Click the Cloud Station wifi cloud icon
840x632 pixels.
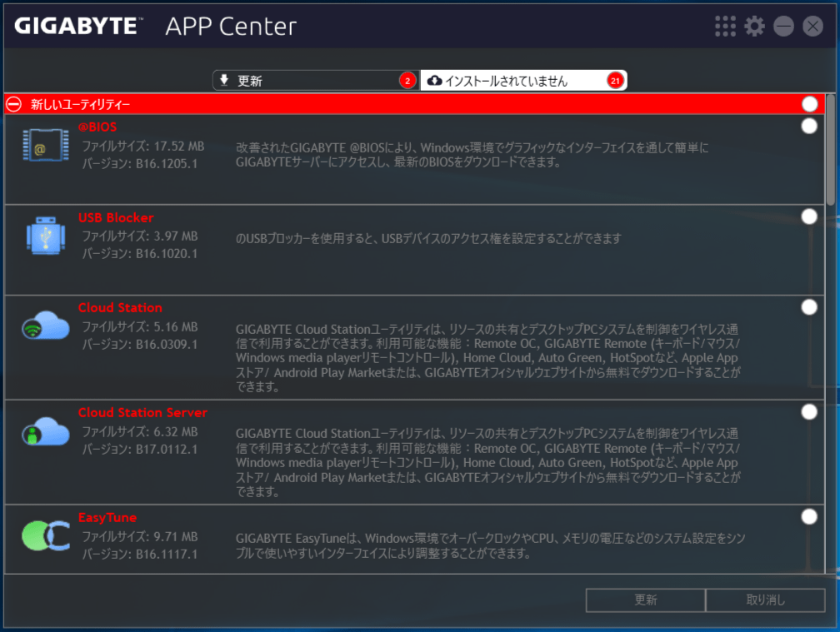pos(46,325)
